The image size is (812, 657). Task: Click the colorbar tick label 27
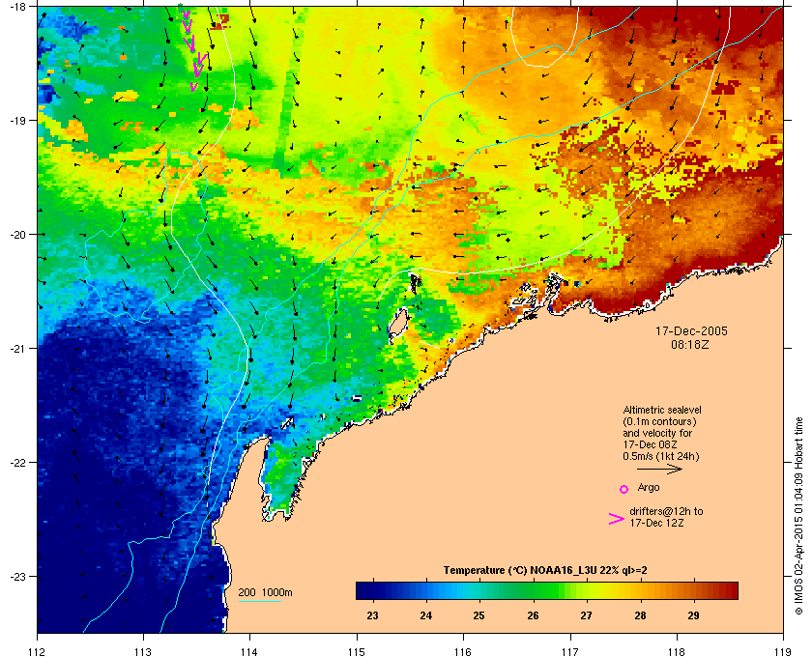pos(586,615)
